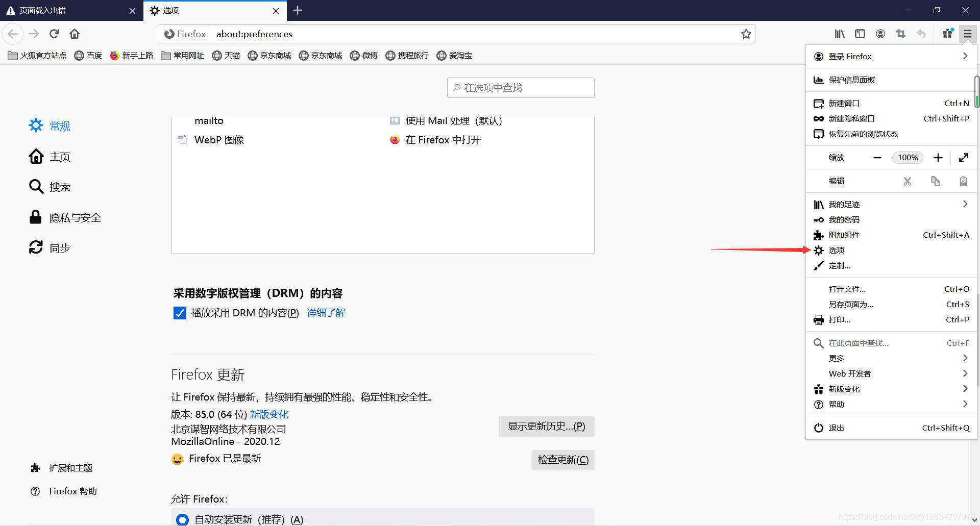Open Firefox 帮助 in the sidebar

point(63,491)
